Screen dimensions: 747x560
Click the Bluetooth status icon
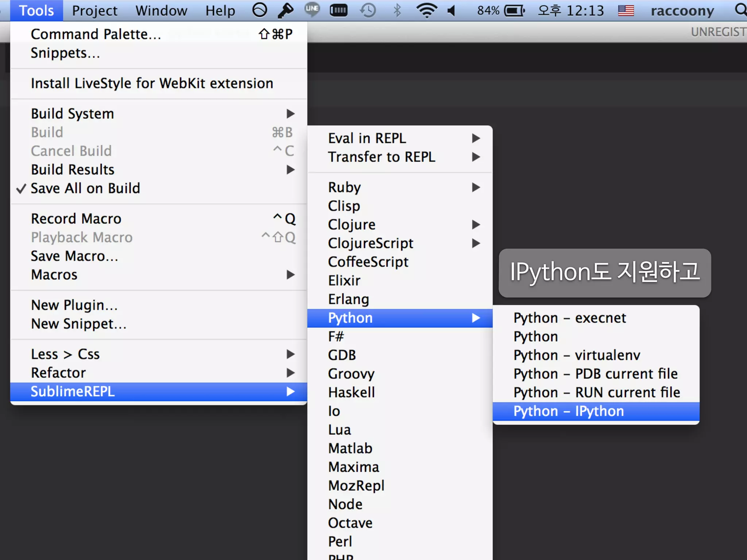[x=397, y=10]
